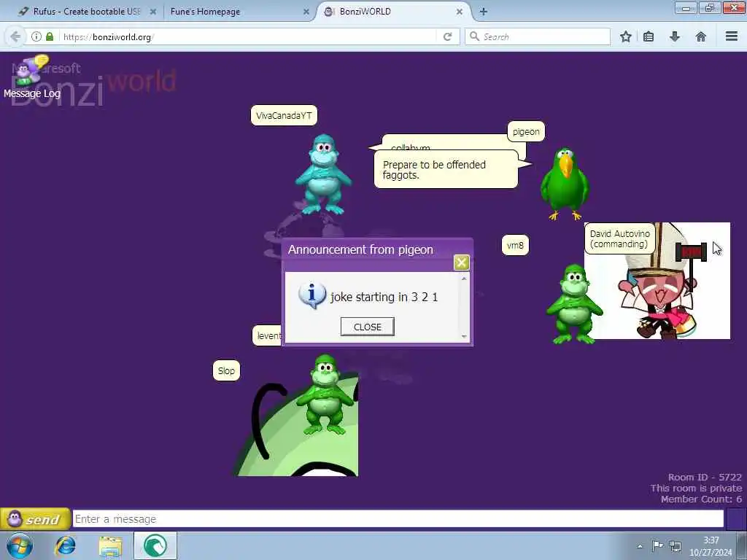Click the vm8 green Bonzi character
The width and height of the screenshot is (747, 560).
coord(574,304)
